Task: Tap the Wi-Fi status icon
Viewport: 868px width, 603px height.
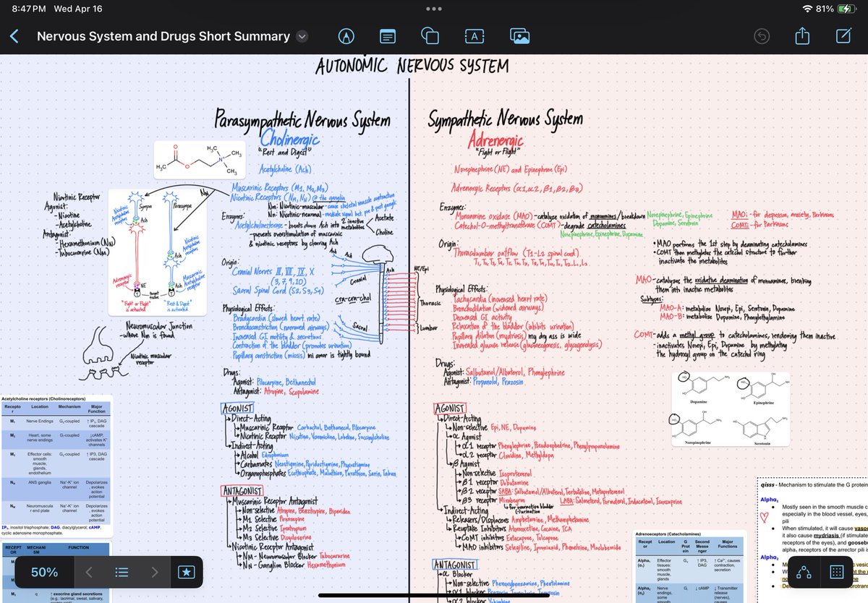Action: click(x=807, y=9)
